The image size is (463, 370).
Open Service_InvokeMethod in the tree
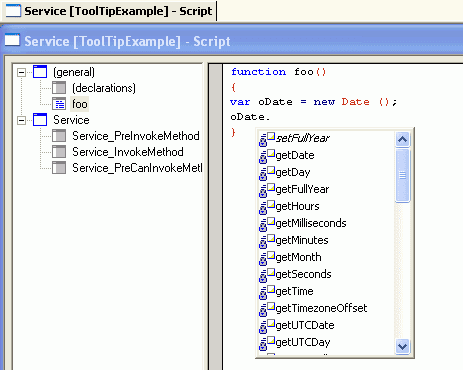coord(128,152)
